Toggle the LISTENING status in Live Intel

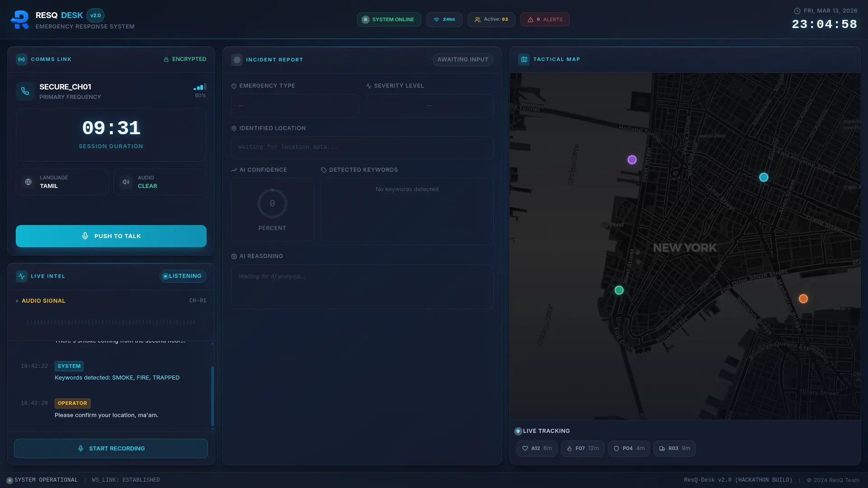pos(182,276)
